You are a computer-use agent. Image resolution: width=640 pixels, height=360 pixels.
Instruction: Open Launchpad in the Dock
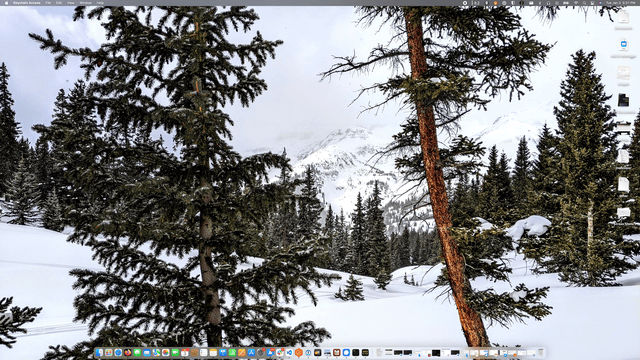(x=109, y=352)
